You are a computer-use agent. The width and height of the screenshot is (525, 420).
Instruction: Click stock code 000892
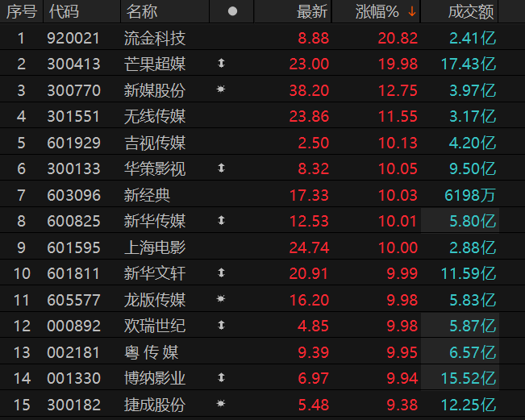click(x=73, y=326)
